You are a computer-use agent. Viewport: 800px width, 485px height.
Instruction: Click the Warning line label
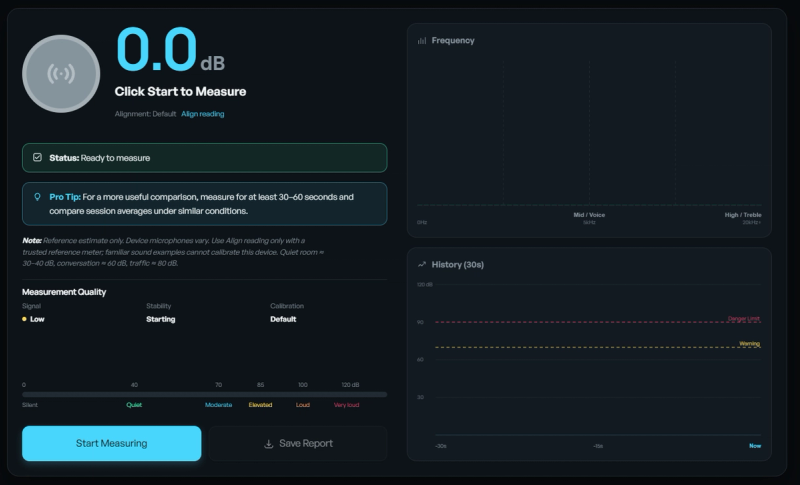coord(749,344)
